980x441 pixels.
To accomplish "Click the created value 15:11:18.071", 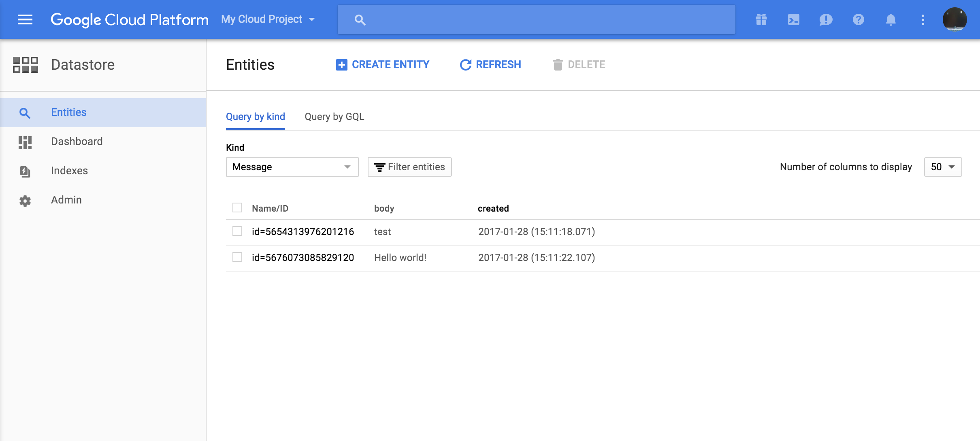I will pos(537,232).
